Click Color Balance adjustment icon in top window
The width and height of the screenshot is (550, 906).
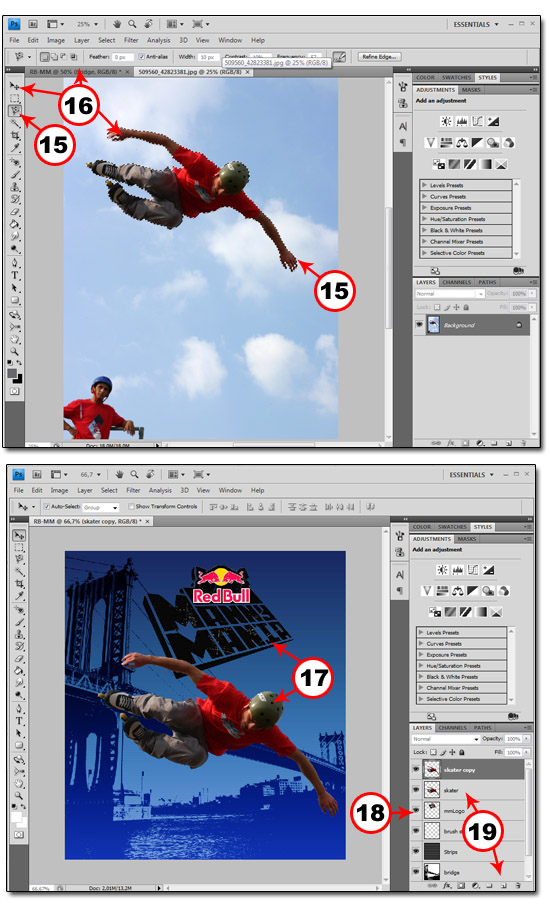tap(462, 143)
